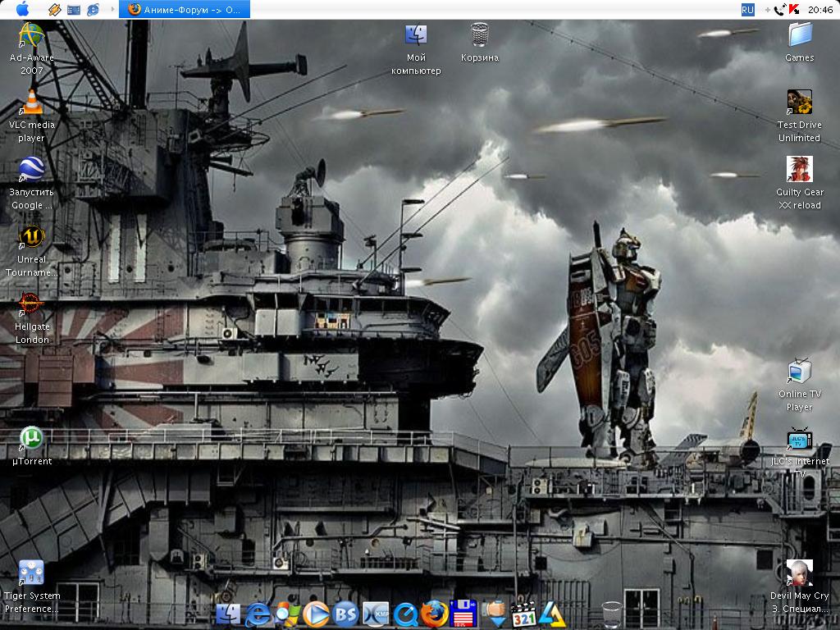Click the download arrow icon in the dock
This screenshot has width=840, height=630.
click(494, 614)
